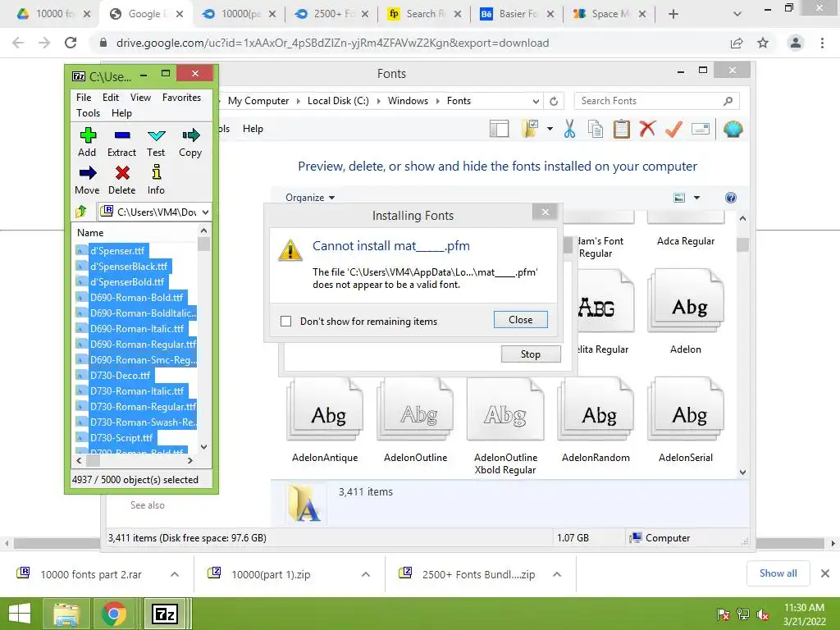Switch to the Basier Behance tab
840x630 pixels.
click(x=517, y=14)
